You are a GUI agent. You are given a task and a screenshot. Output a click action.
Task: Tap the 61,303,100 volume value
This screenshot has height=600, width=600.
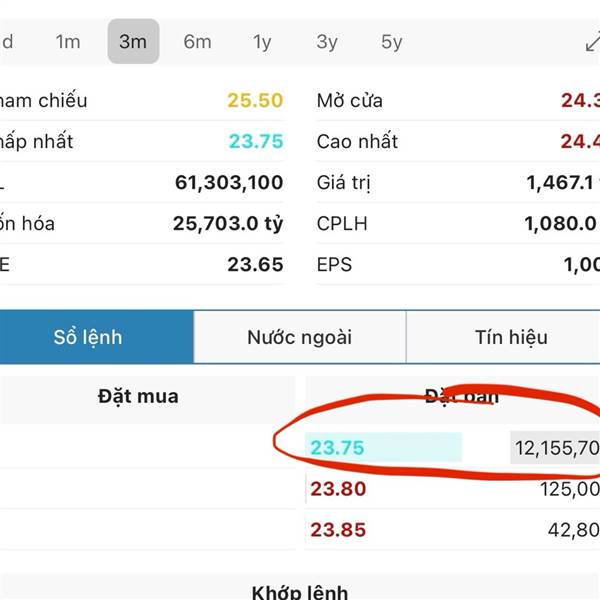pos(228,183)
